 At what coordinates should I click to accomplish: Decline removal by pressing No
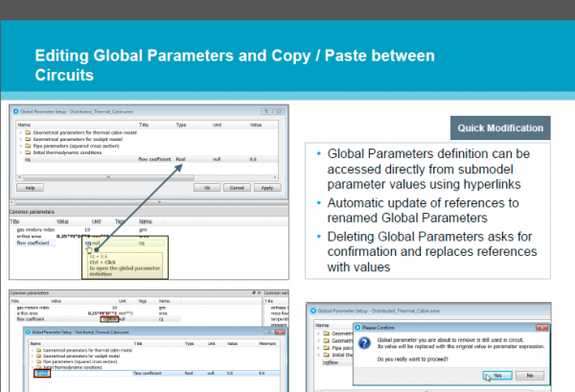pos(529,375)
